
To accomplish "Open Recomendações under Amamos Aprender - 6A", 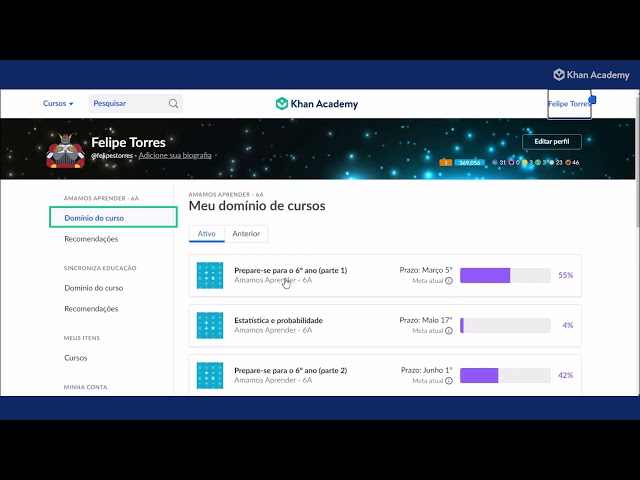I will click(x=91, y=239).
